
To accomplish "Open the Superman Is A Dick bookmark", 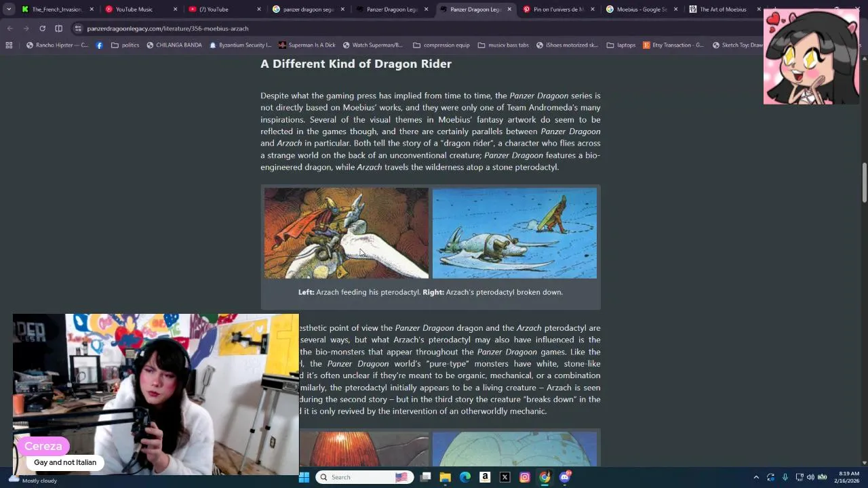I will [x=307, y=45].
